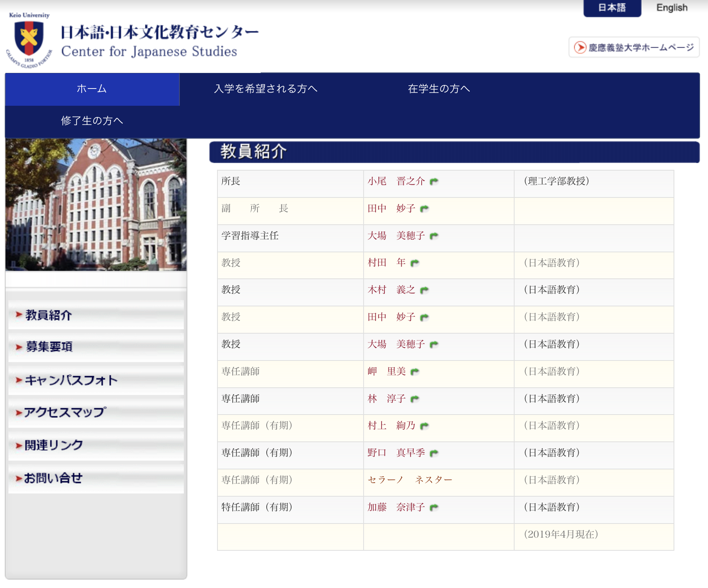Open profile link 加藤 奈津子
This screenshot has height=588, width=708.
click(396, 507)
